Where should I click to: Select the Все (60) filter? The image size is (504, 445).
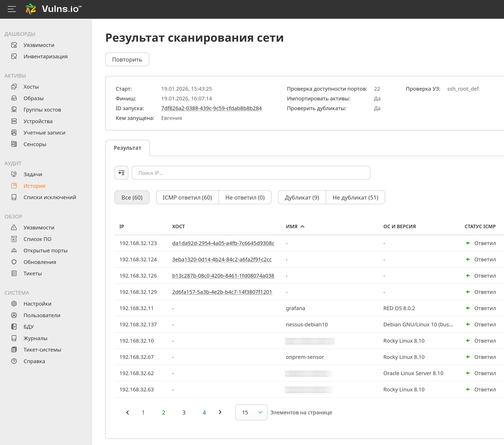coord(132,197)
